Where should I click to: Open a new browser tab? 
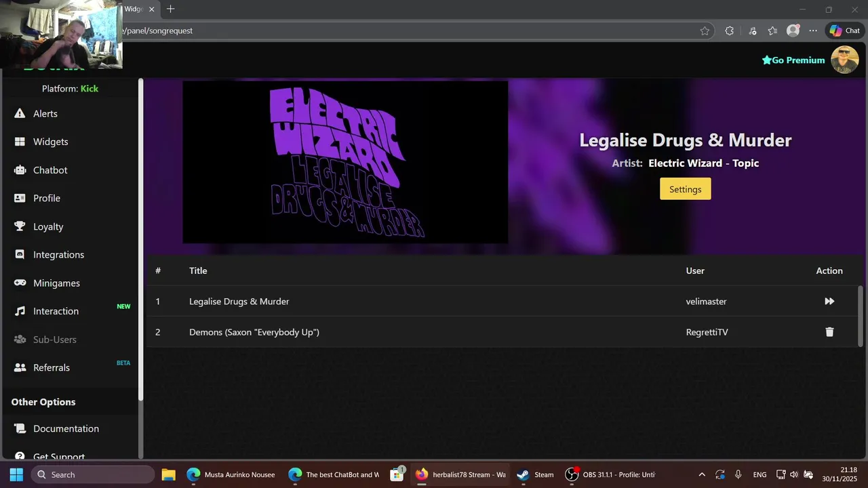(170, 9)
